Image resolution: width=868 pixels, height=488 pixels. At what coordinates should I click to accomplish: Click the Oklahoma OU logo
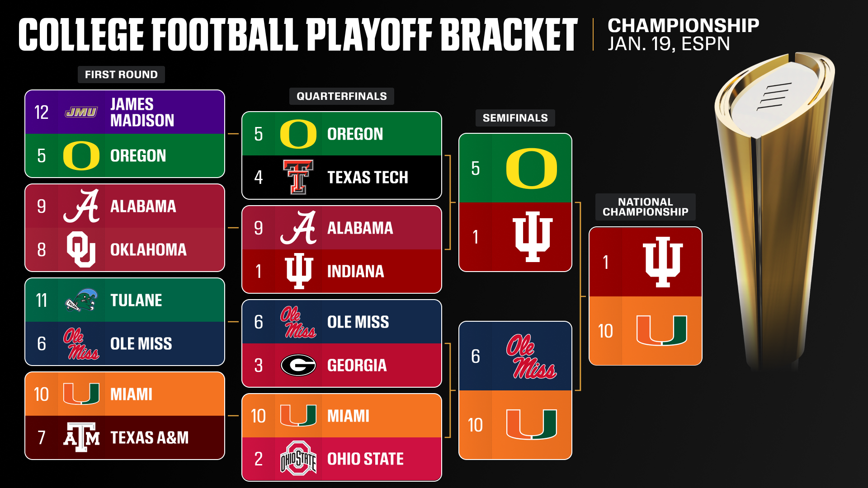(81, 249)
